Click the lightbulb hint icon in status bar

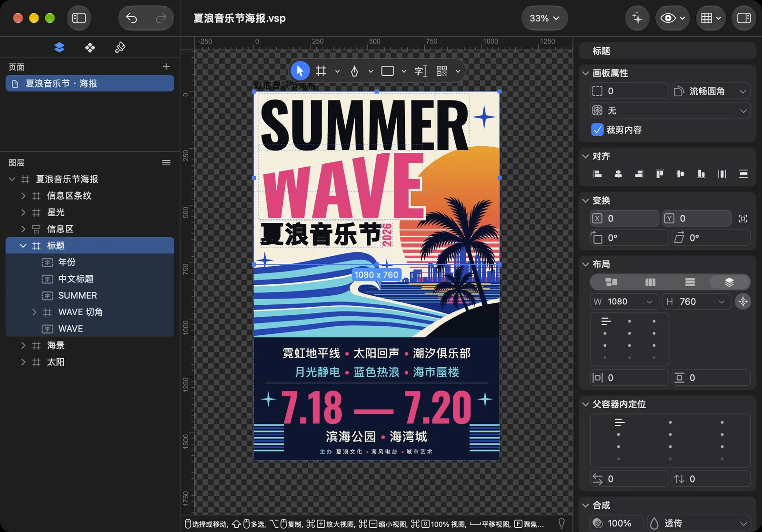tap(561, 523)
